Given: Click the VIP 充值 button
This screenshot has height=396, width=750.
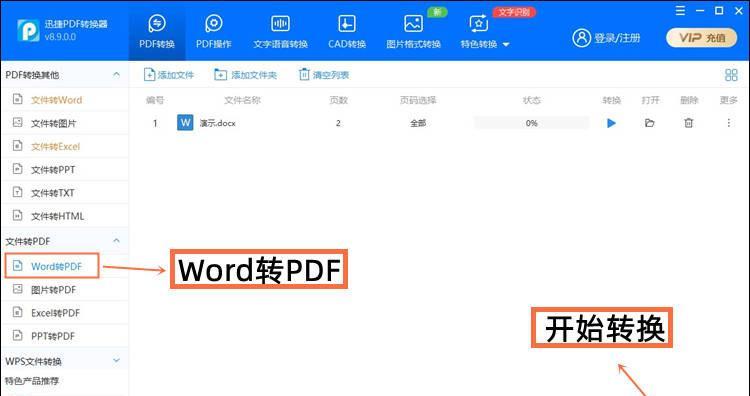Looking at the screenshot, I should tap(702, 38).
